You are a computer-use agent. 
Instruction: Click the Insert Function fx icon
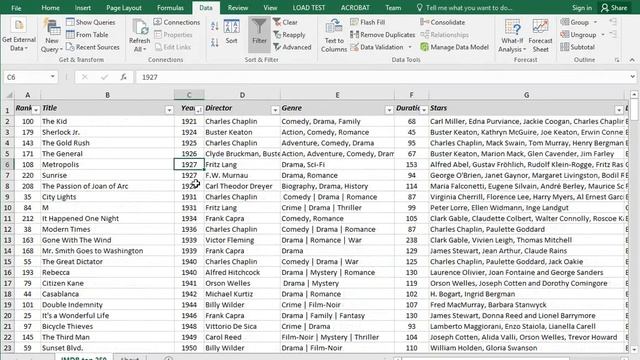(123, 77)
